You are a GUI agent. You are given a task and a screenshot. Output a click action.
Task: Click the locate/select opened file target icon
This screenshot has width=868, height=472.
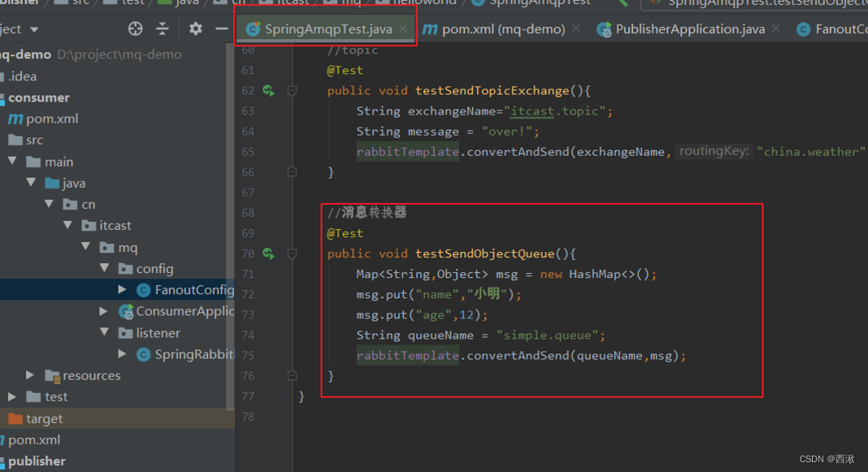pyautogui.click(x=135, y=28)
